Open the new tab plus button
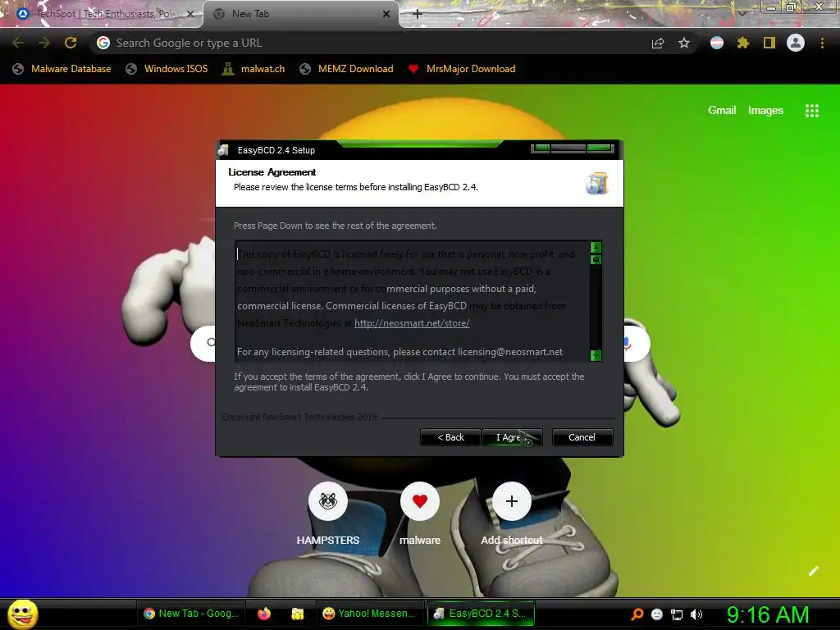Viewport: 840px width, 630px height. (x=418, y=14)
